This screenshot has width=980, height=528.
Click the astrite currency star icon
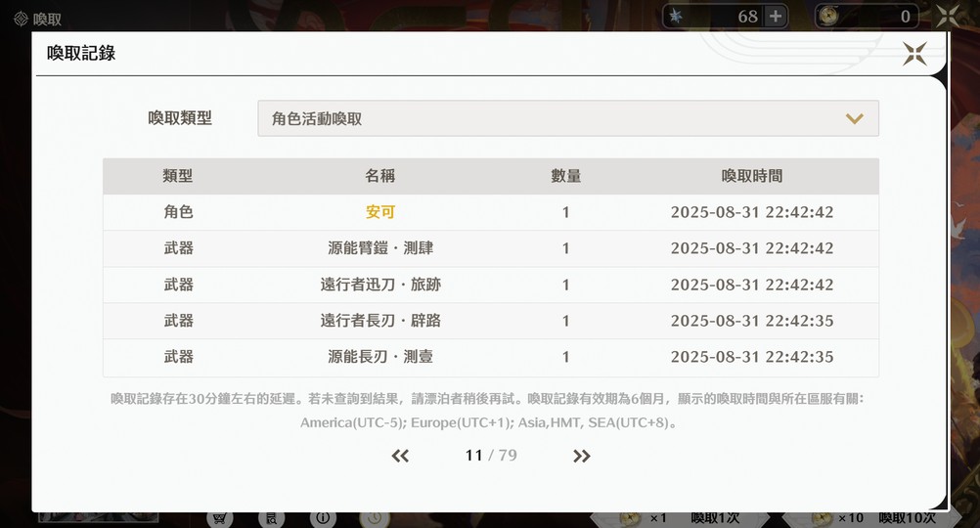(x=676, y=17)
